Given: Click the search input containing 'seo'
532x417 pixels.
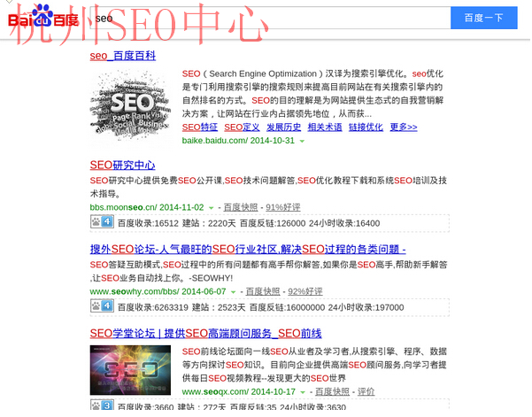Looking at the screenshot, I should point(270,18).
